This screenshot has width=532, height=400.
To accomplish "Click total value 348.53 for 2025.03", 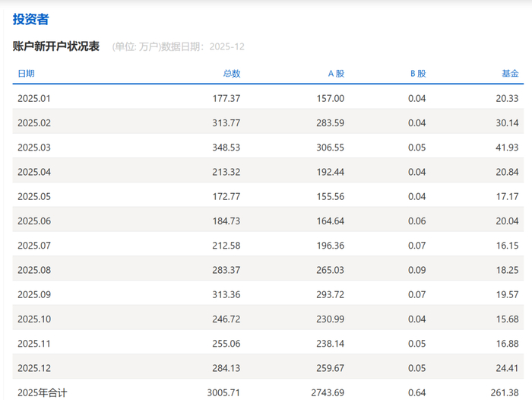I will (226, 148).
